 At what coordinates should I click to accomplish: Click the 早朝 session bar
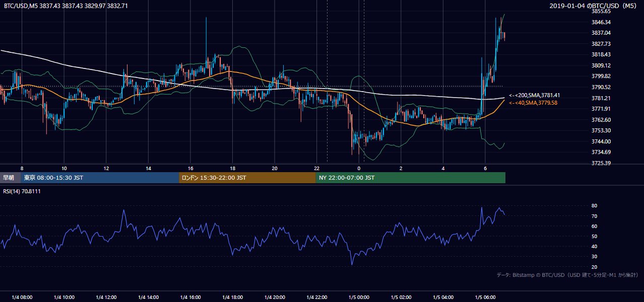10,178
